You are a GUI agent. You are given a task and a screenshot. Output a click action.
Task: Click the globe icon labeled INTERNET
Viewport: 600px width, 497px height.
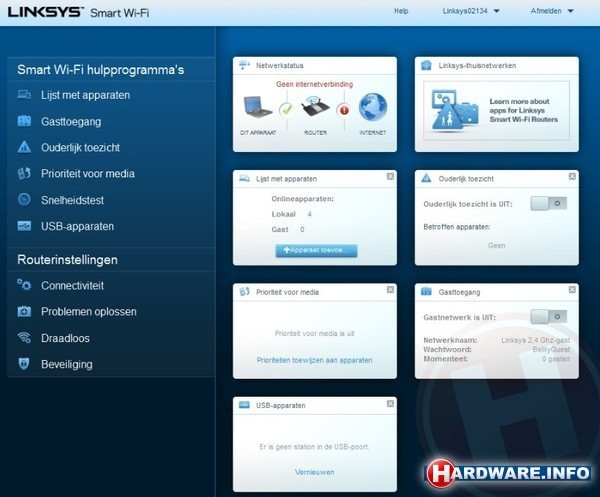(x=373, y=107)
